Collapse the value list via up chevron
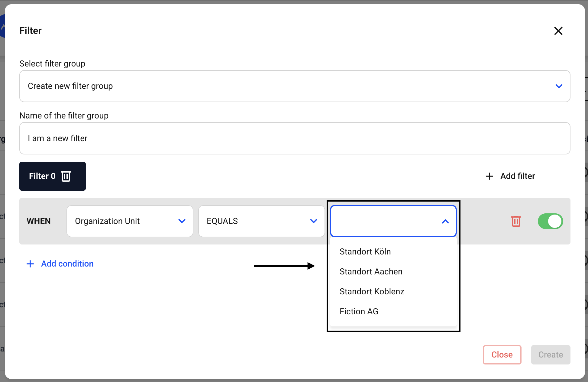The image size is (588, 382). pos(445,222)
